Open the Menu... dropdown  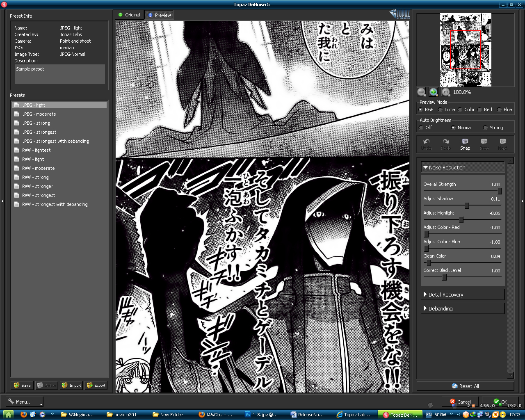25,402
